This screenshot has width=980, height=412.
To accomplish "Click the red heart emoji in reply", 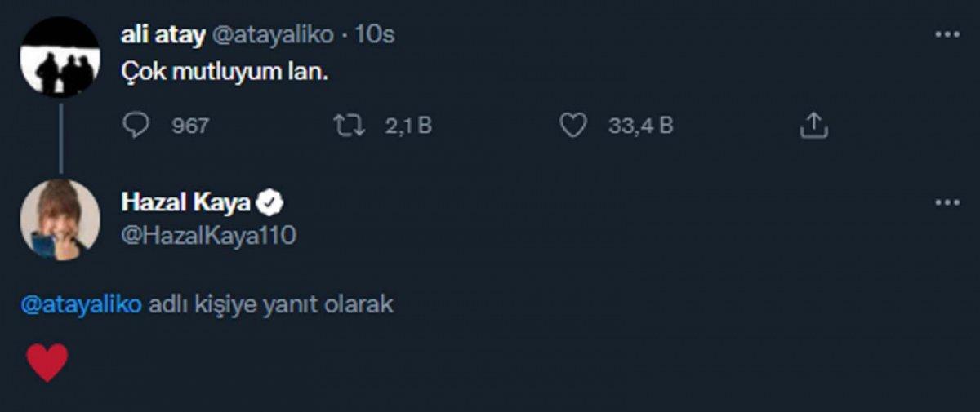I will 47,362.
